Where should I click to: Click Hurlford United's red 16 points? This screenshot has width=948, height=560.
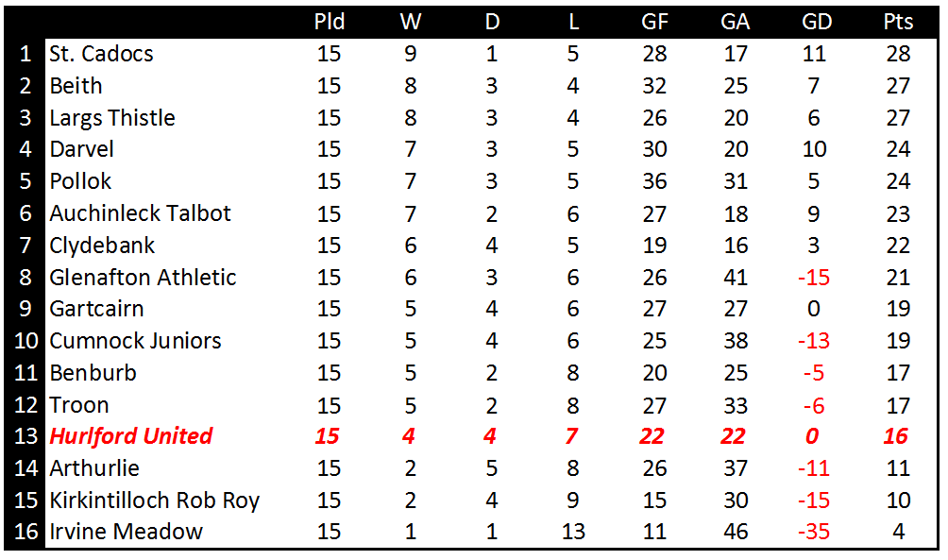click(897, 436)
